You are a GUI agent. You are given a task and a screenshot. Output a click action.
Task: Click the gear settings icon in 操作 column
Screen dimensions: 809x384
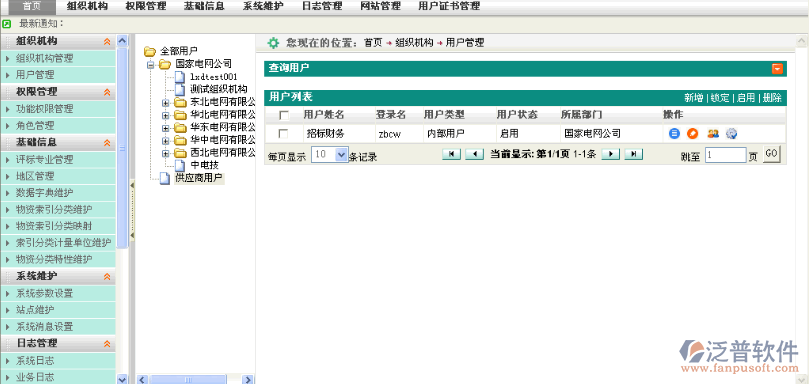(x=732, y=134)
